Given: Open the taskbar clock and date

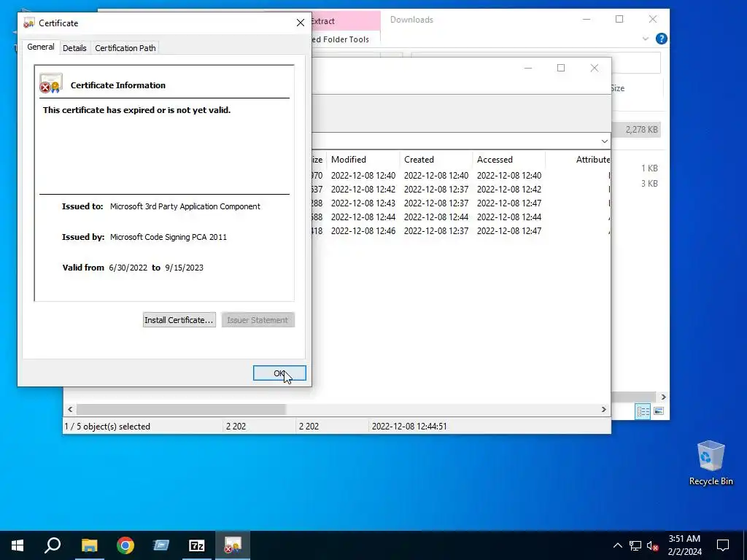Looking at the screenshot, I should [x=684, y=545].
